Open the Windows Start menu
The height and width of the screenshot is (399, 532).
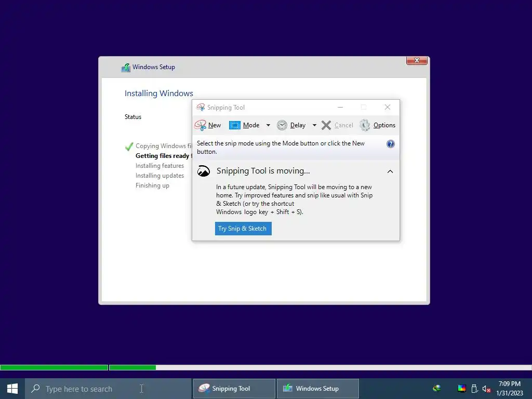point(12,389)
